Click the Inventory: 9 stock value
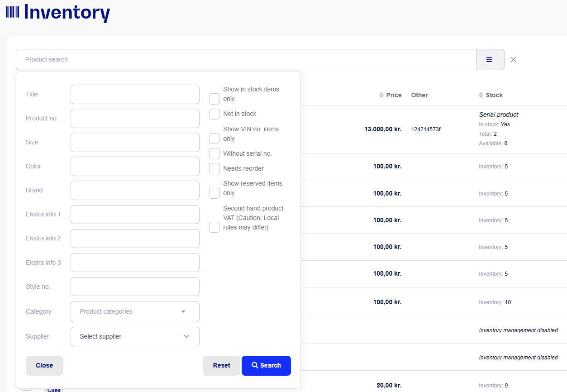567x392 pixels. [493, 386]
